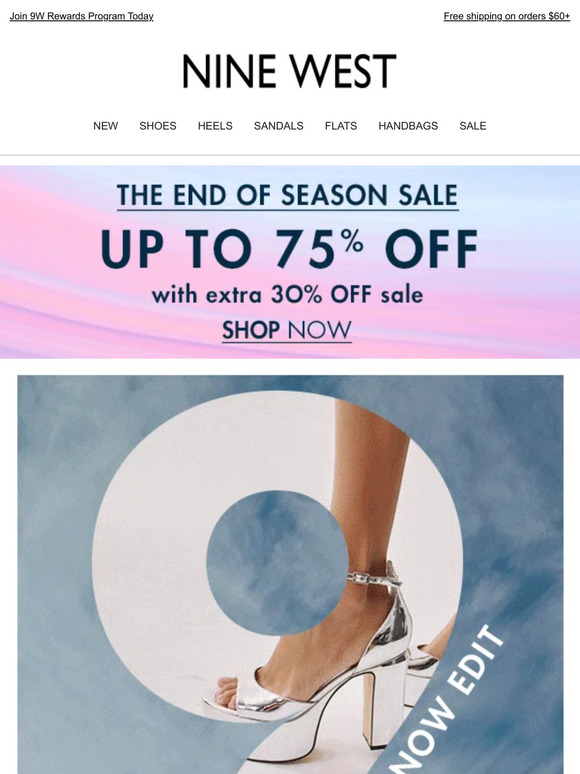
Task: Click Free shipping on orders $60+ link
Action: pos(506,16)
